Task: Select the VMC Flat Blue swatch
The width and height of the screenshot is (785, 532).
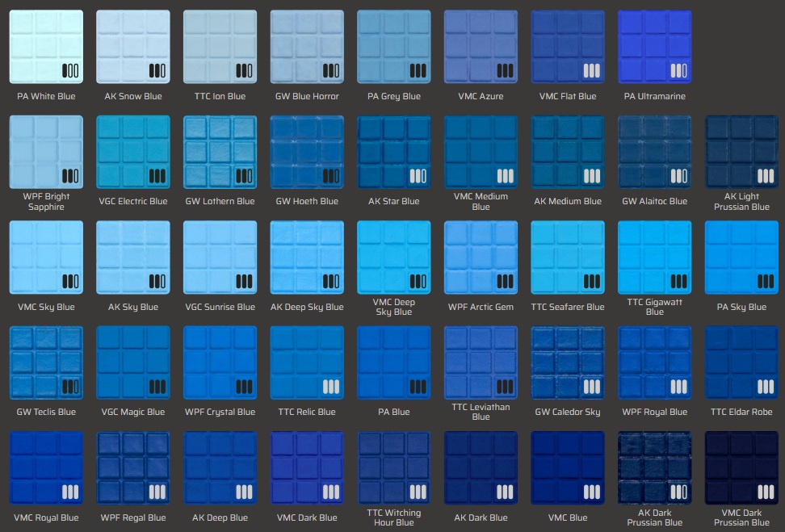Action: point(568,47)
